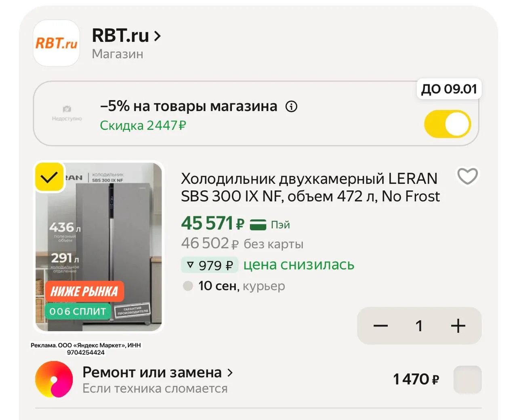Open the RBT.ru store logo

coord(57,43)
